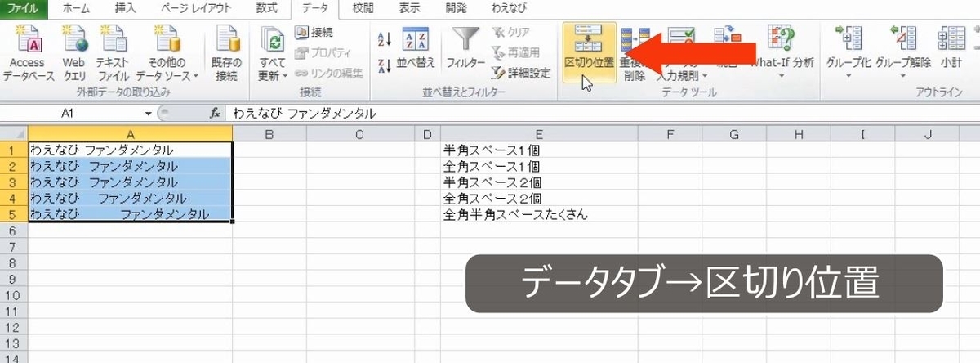Select column J header
The width and height of the screenshot is (980, 363).
(929, 134)
